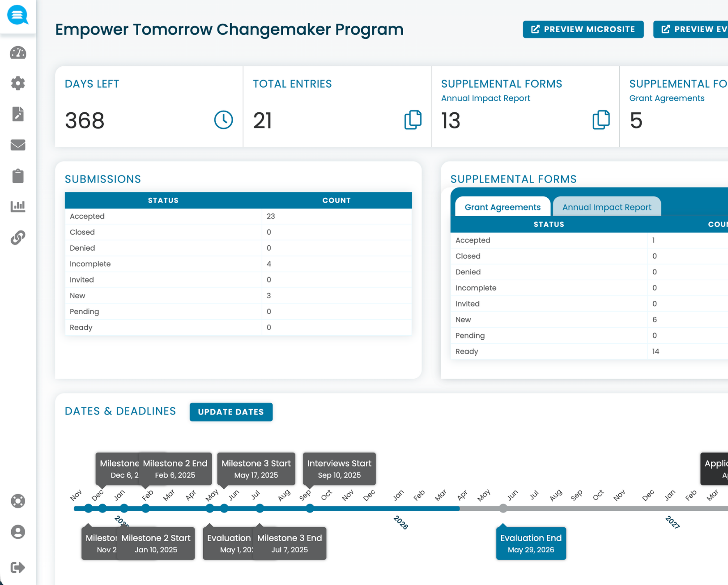Click the Update Dates button
This screenshot has height=585, width=728.
(231, 412)
